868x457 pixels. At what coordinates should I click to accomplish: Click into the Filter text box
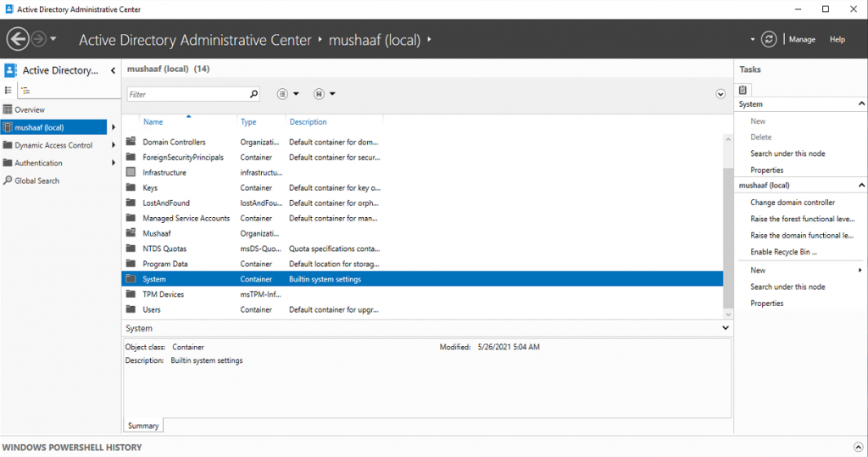click(x=187, y=94)
